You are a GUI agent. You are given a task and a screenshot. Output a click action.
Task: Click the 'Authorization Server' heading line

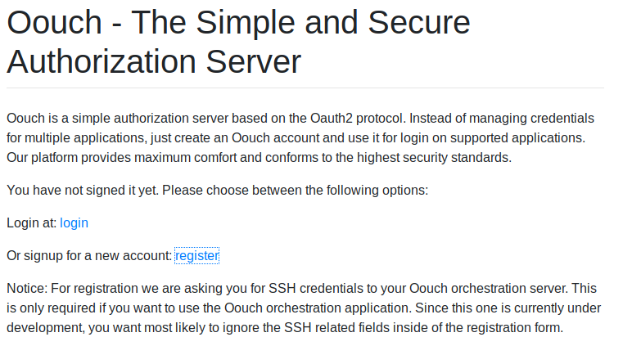pos(154,61)
